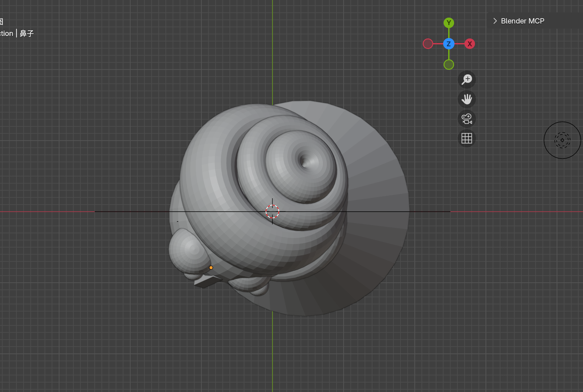583x392 pixels.
Task: Click the dark flat box under the nose
Action: 207,281
